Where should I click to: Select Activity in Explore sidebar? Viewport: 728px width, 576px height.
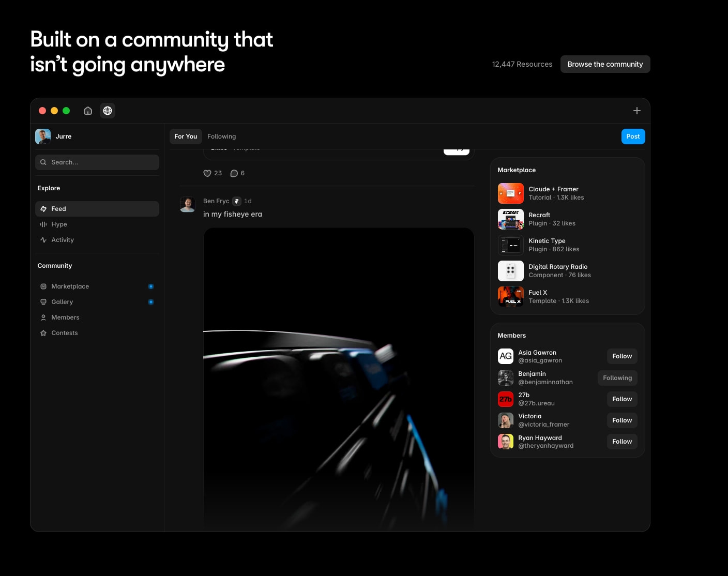tap(97, 240)
